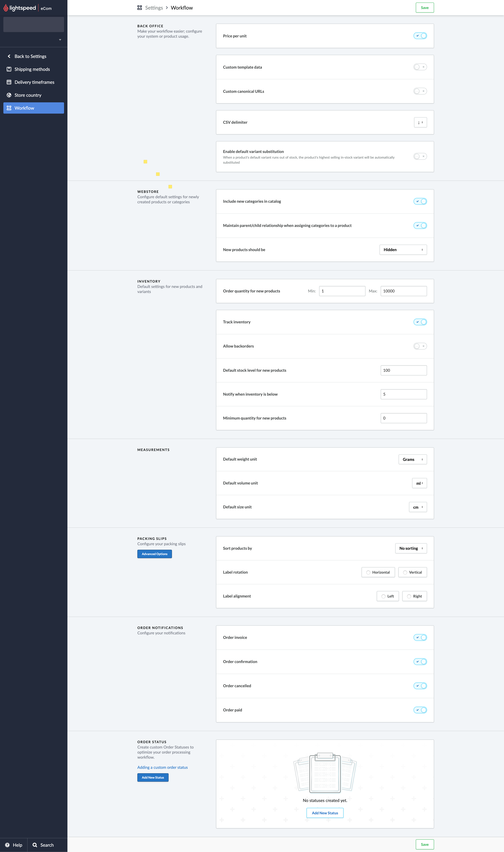
Task: Open the Shipping methods menu item
Action: (34, 69)
